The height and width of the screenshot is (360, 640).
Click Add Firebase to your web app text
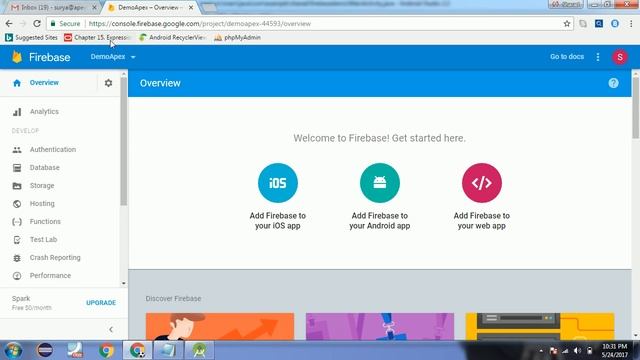482,221
